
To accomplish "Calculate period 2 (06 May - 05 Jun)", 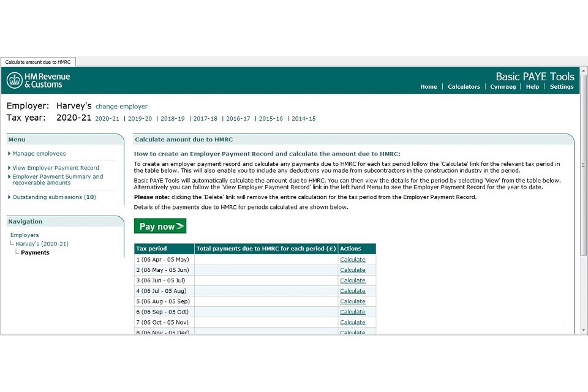I will coord(353,270).
